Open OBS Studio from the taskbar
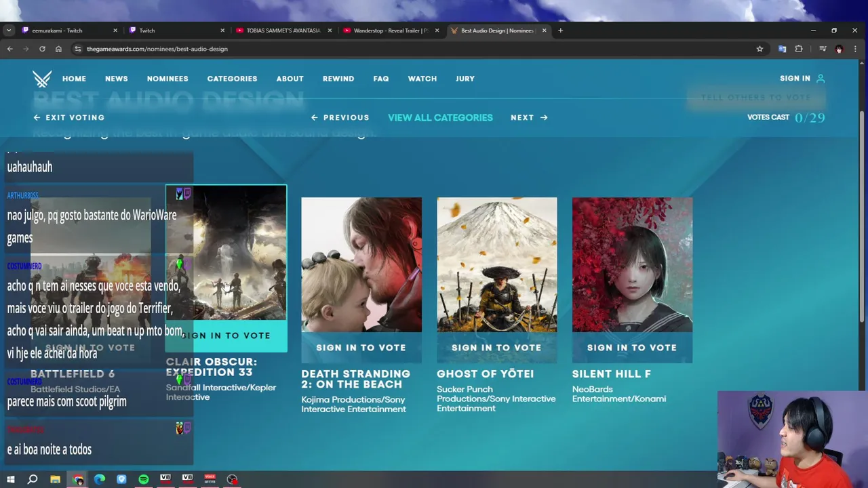This screenshot has width=868, height=488. coord(233,479)
